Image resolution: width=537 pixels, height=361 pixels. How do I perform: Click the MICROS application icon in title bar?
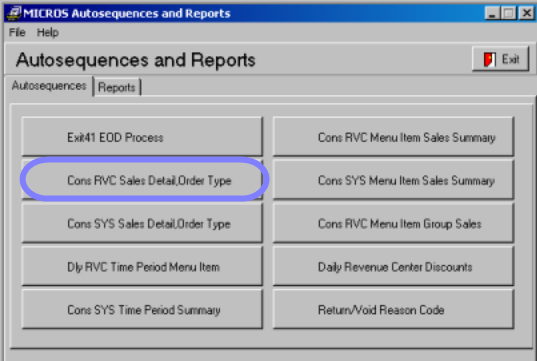pos(14,13)
